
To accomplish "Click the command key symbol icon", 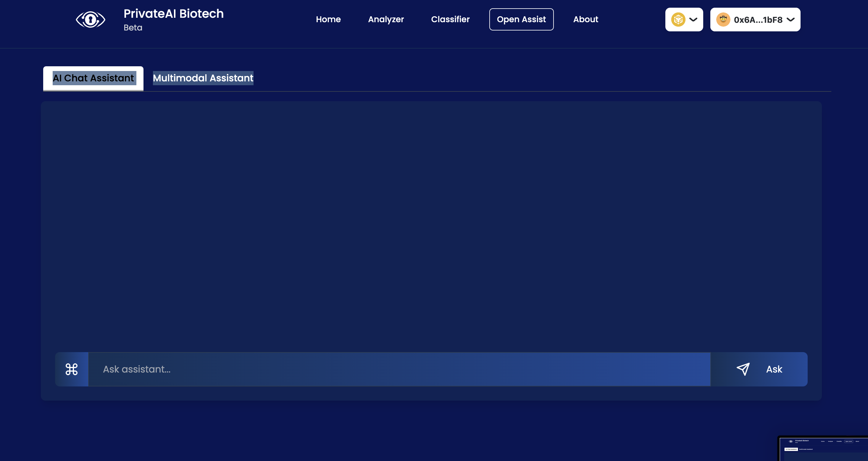I will (71, 369).
